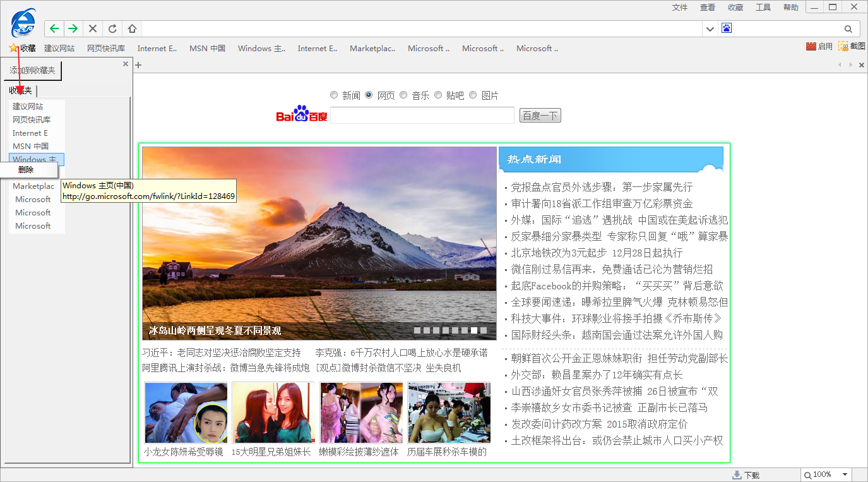Open news link 党报盘点官员外逃步骤
868x482 pixels.
[602, 187]
